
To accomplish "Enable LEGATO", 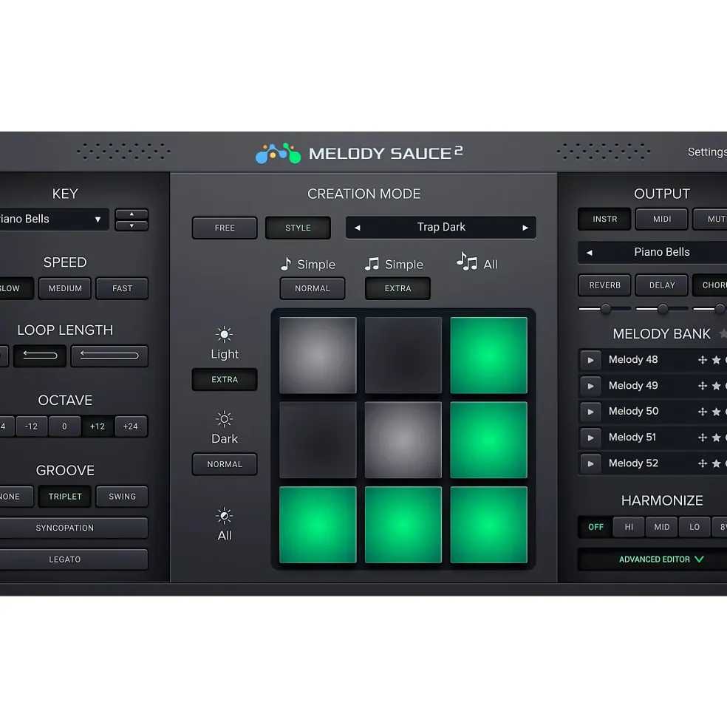I will click(x=73, y=560).
